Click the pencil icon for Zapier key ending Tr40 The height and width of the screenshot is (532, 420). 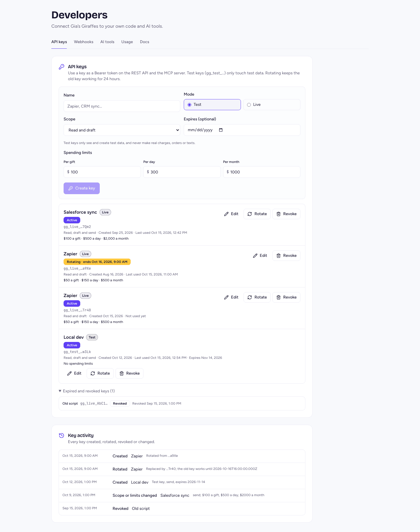(226, 297)
